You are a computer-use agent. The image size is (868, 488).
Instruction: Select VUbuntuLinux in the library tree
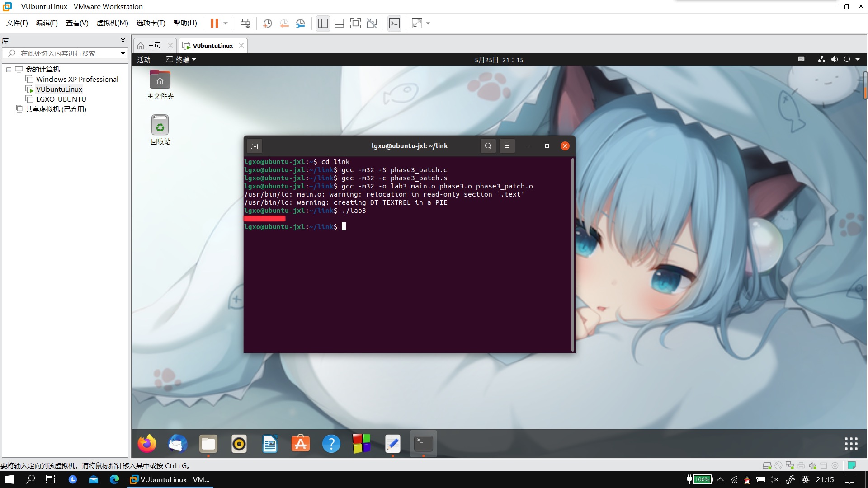click(x=59, y=89)
